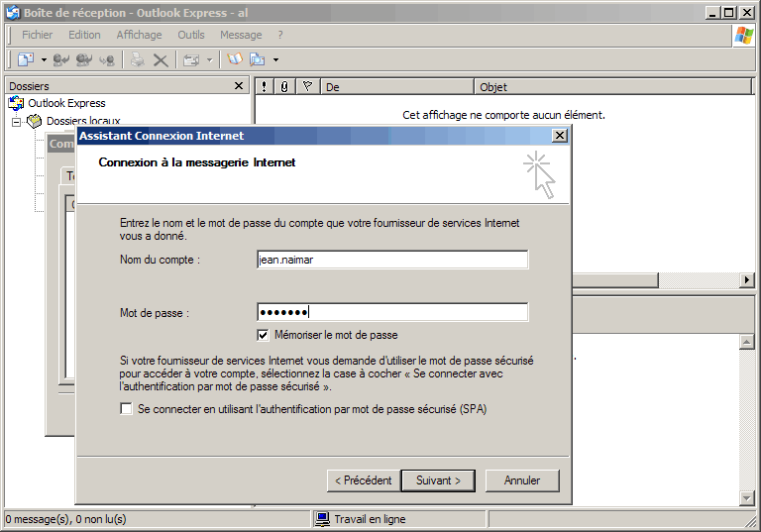The image size is (761, 532).
Task: Click the Send/Receive toolbar icon
Action: tap(191, 60)
